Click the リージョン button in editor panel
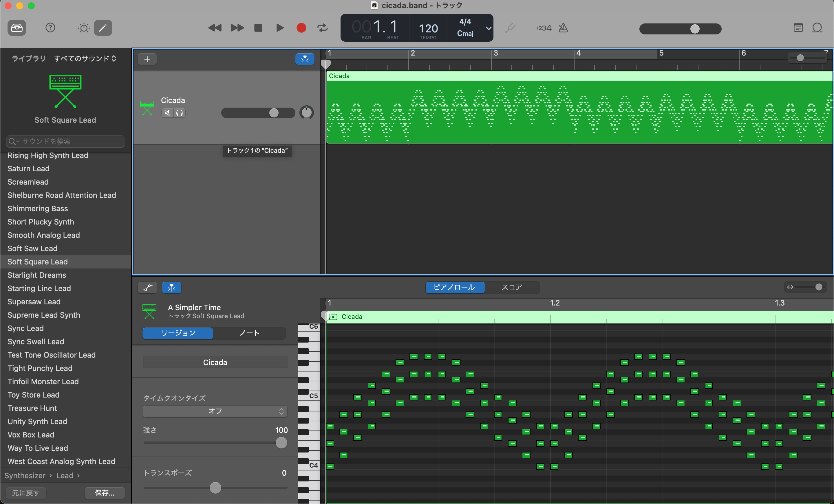 pos(178,333)
